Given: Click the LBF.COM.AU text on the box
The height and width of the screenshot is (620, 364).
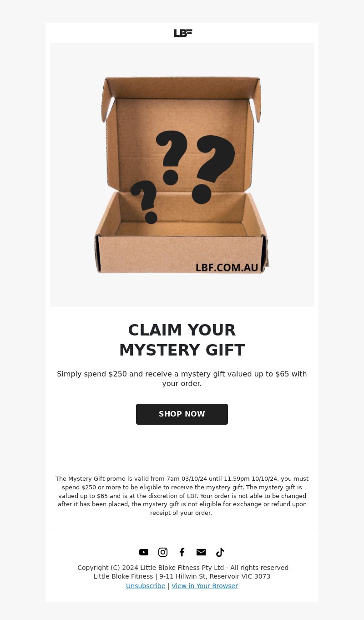Looking at the screenshot, I should (x=227, y=267).
